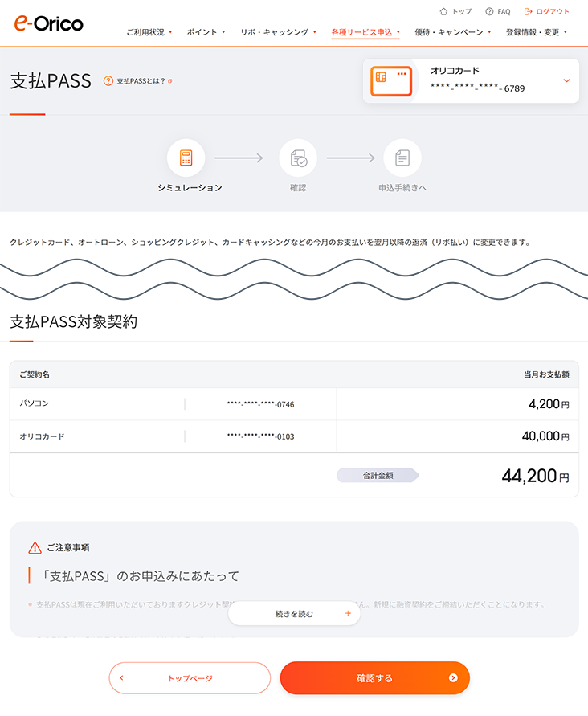Screen dimensions: 588x716
Task: Click the back chevron in トップページ button
Action: [x=122, y=677]
